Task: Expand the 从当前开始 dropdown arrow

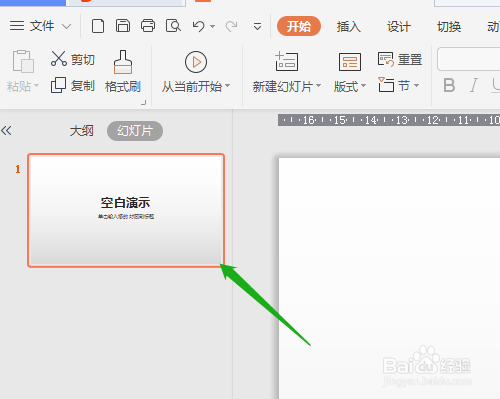Action: pyautogui.click(x=227, y=86)
